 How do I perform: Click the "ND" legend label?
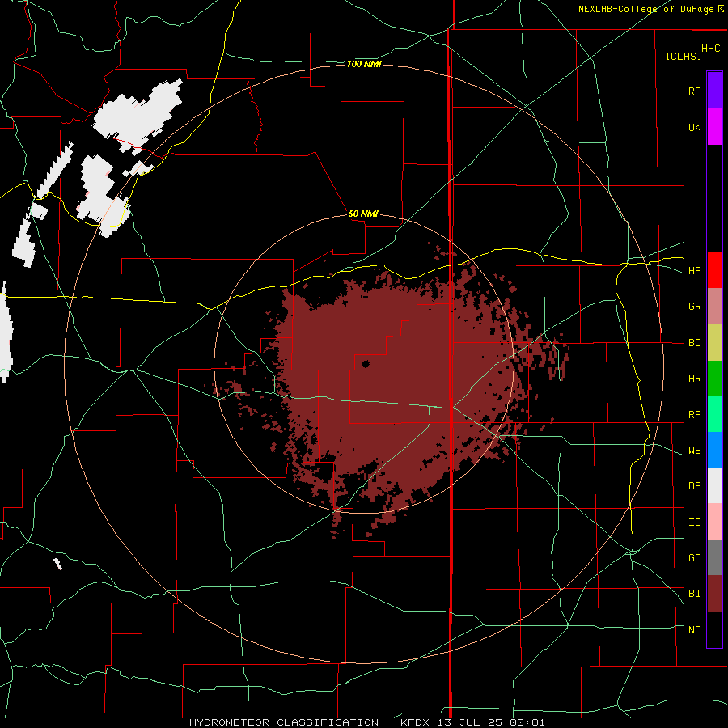[x=694, y=630]
